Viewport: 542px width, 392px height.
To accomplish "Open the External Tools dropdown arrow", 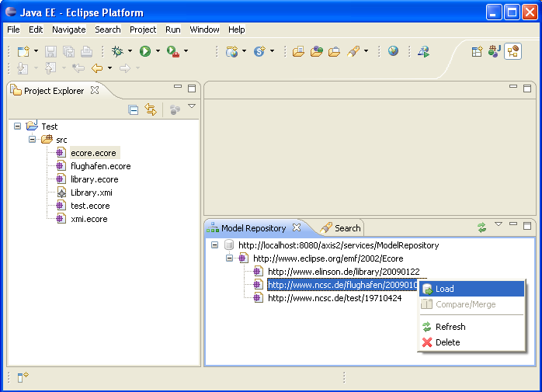I will click(186, 51).
